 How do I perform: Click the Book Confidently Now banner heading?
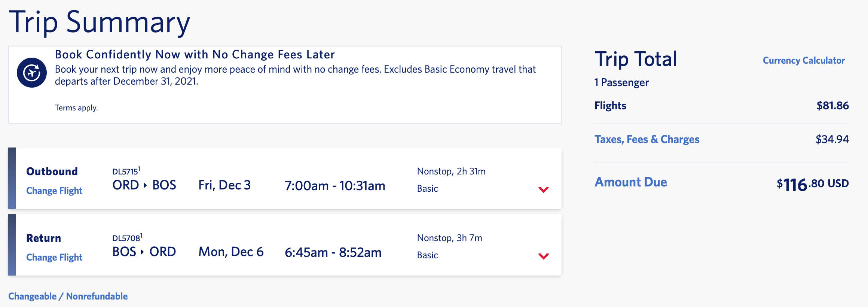coord(195,55)
